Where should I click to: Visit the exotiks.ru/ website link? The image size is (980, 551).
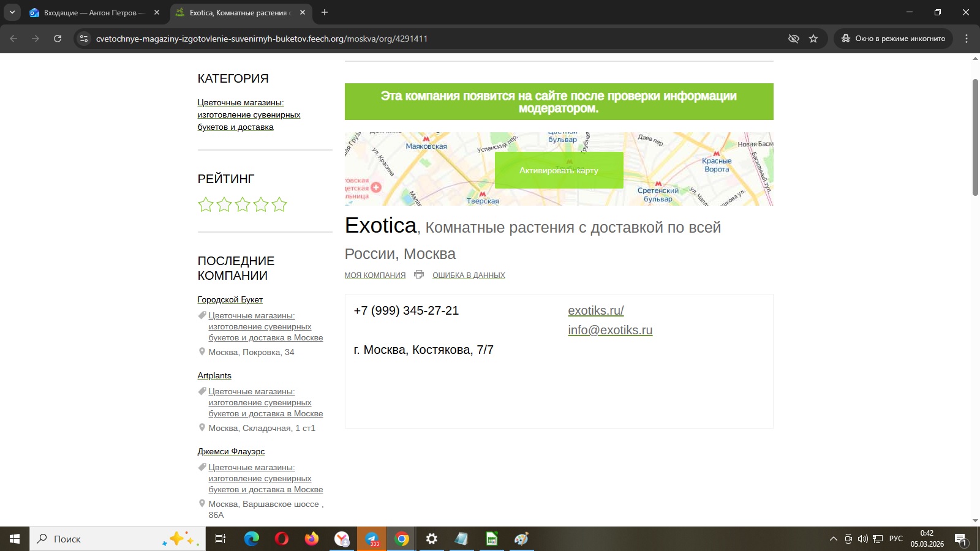pyautogui.click(x=596, y=310)
